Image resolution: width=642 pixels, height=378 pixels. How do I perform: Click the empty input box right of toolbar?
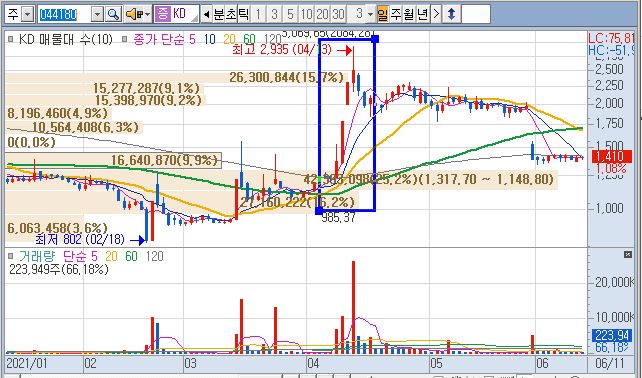pos(475,14)
